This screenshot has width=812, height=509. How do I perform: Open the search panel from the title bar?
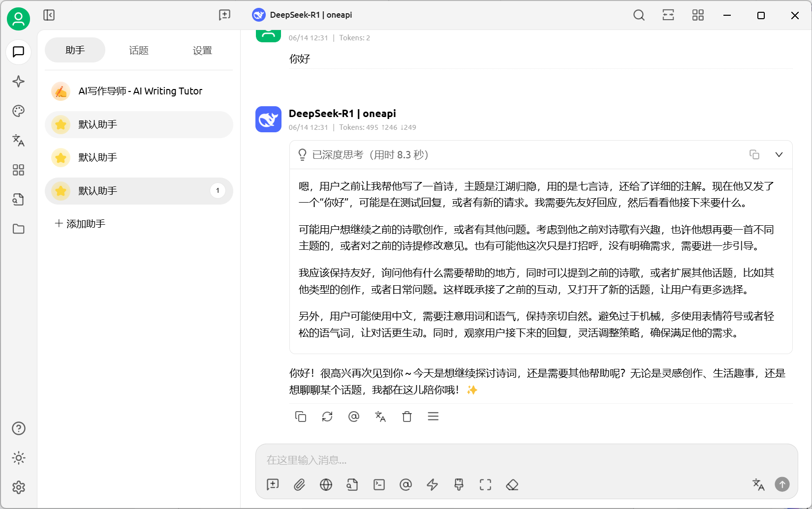point(639,15)
